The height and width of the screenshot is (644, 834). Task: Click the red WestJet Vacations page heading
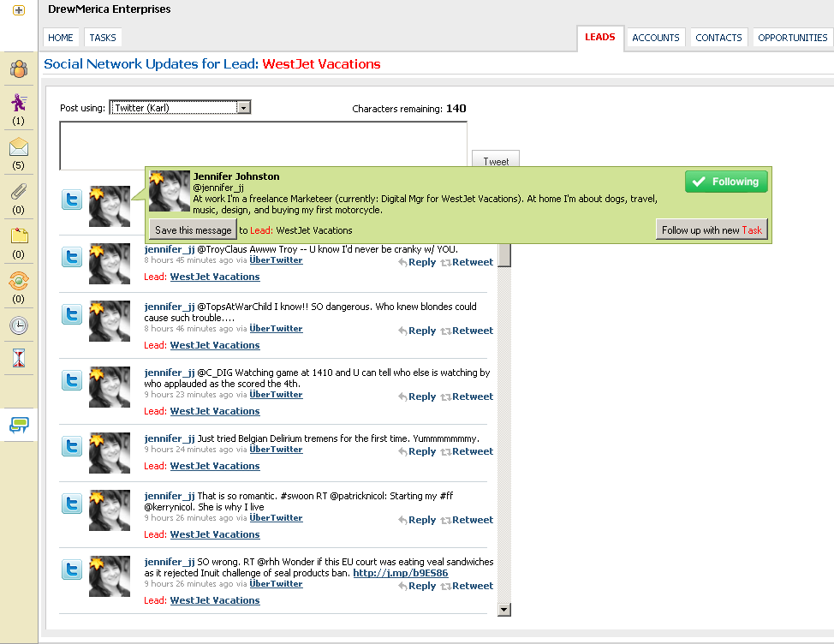click(x=321, y=64)
